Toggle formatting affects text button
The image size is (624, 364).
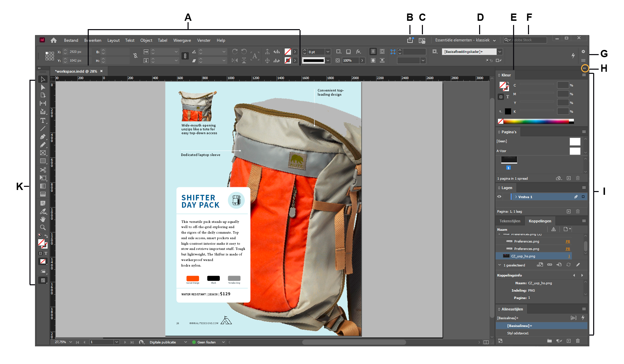pos(46,253)
